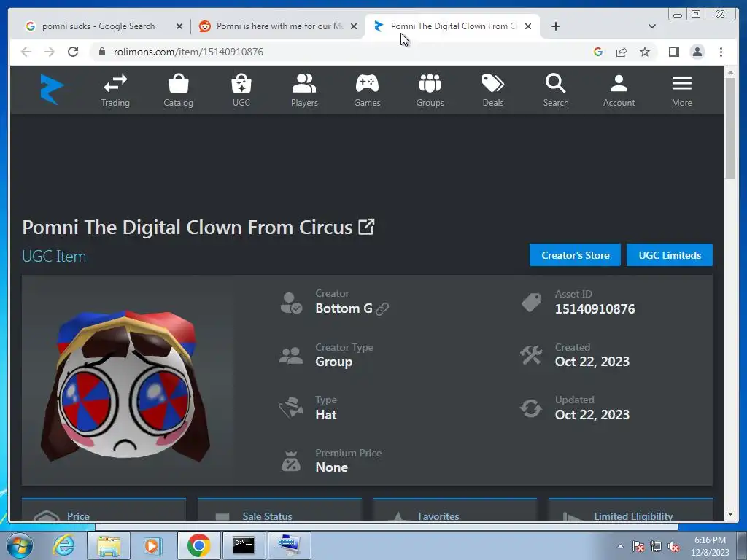Click the Pomni hat item thumbnail
Screen dimensions: 747x560
click(125, 386)
